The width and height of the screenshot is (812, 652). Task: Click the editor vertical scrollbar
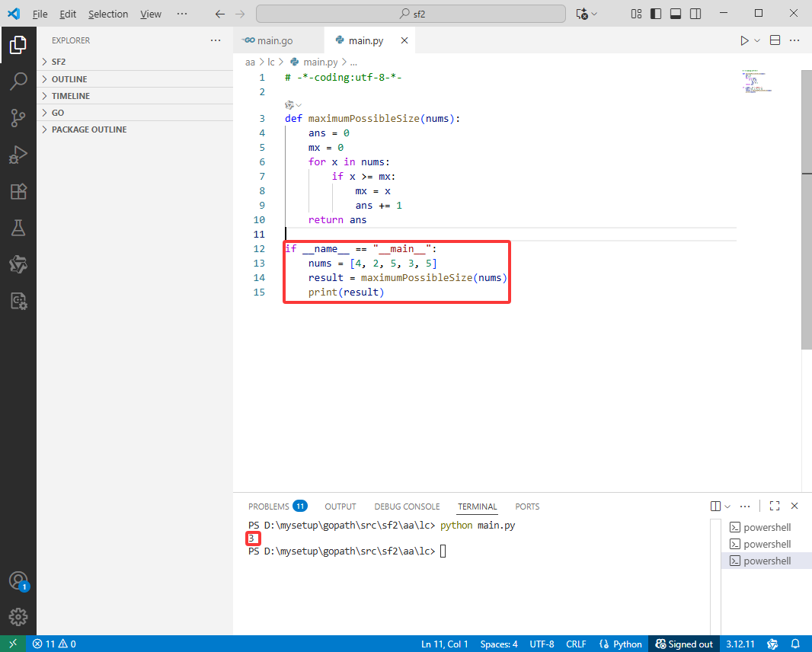807,209
